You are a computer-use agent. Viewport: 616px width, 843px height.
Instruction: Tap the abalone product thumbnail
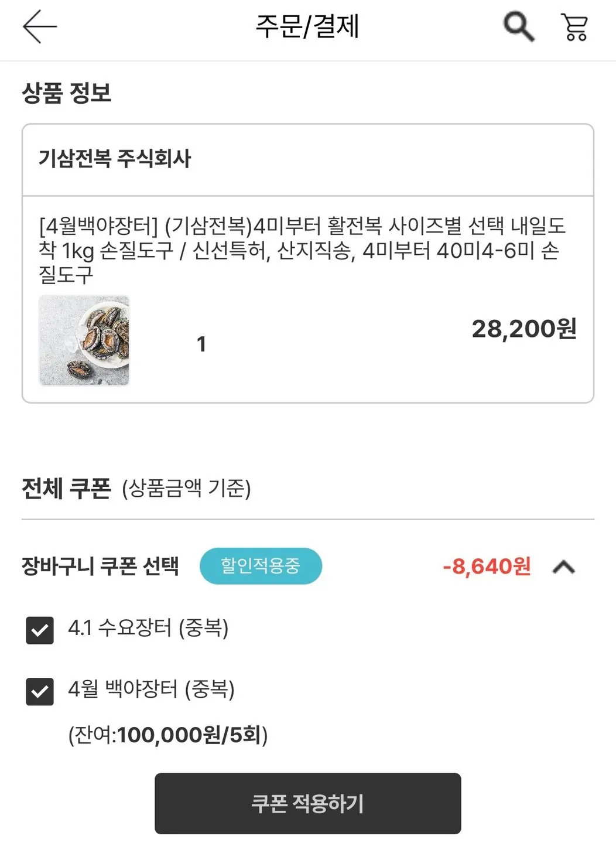pyautogui.click(x=84, y=340)
